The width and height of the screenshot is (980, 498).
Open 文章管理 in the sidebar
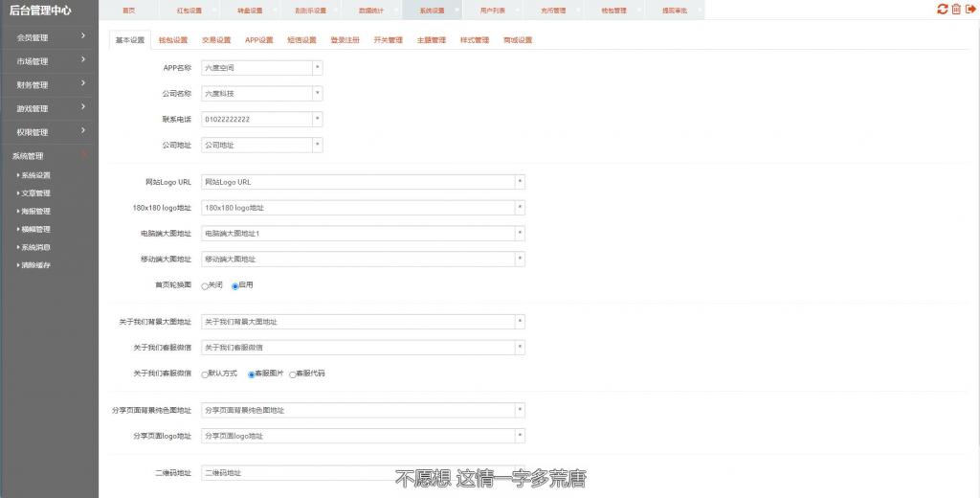coord(36,193)
